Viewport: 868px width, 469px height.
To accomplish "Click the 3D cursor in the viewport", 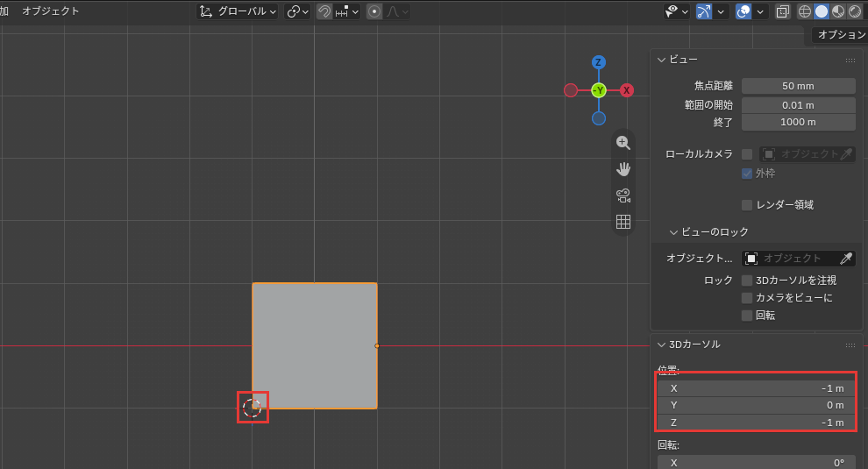I will click(x=253, y=408).
